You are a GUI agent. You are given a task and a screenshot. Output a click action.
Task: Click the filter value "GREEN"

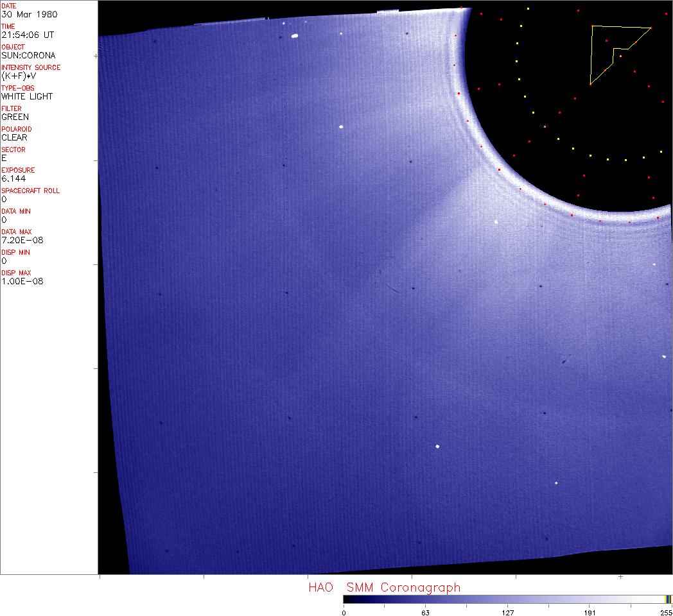pyautogui.click(x=15, y=117)
